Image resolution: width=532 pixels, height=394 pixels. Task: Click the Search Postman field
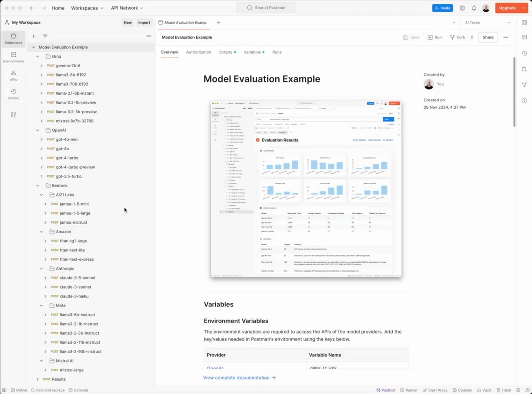click(266, 8)
